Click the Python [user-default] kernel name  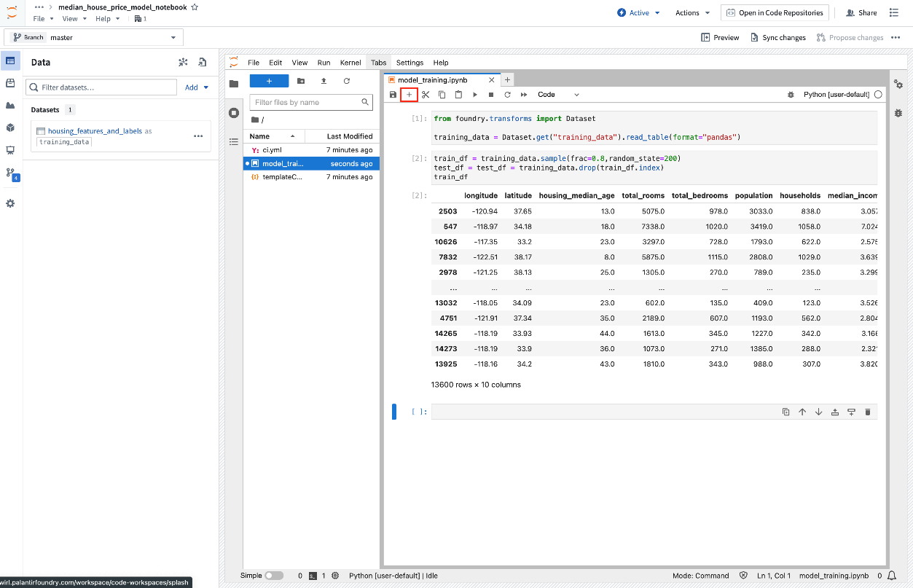[837, 95]
